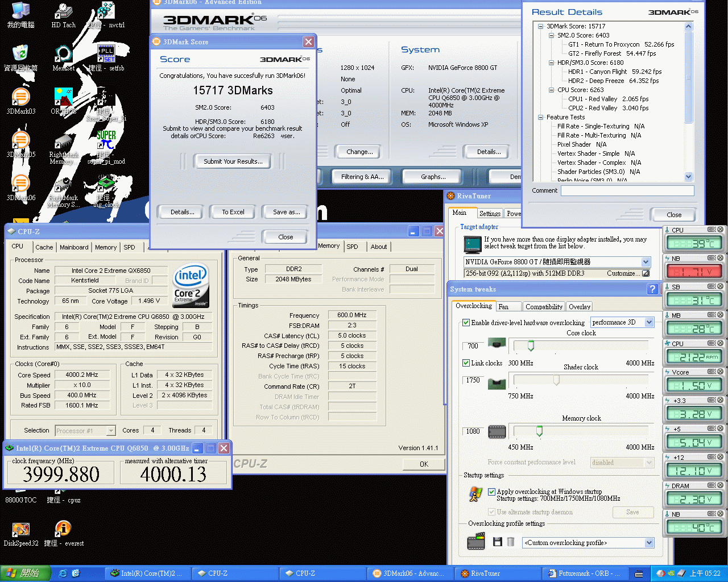Disable Apply overclocking at Windows startup
This screenshot has height=582, width=728.
coord(491,492)
